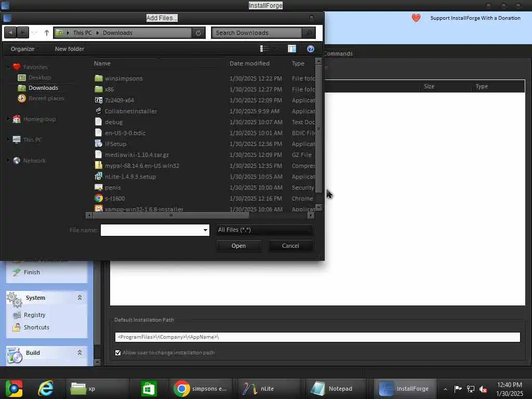Viewport: 532px width, 399px height.
Task: Click the File name input field
Action: coord(151,230)
